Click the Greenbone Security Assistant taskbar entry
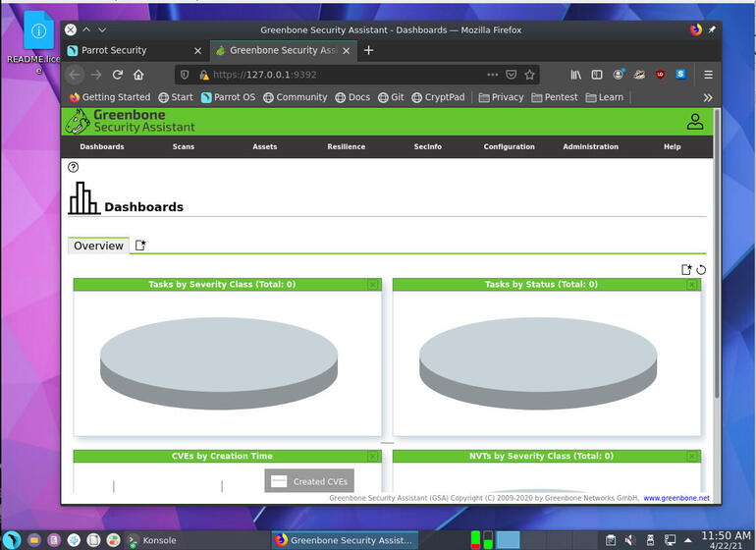756x550 pixels. pos(345,540)
